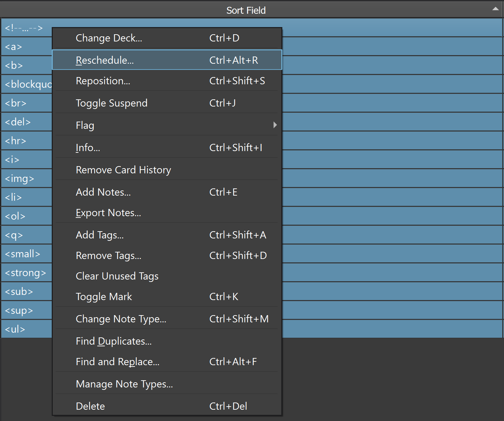504x421 pixels.
Task: Click Export Notes... option
Action: 167,213
